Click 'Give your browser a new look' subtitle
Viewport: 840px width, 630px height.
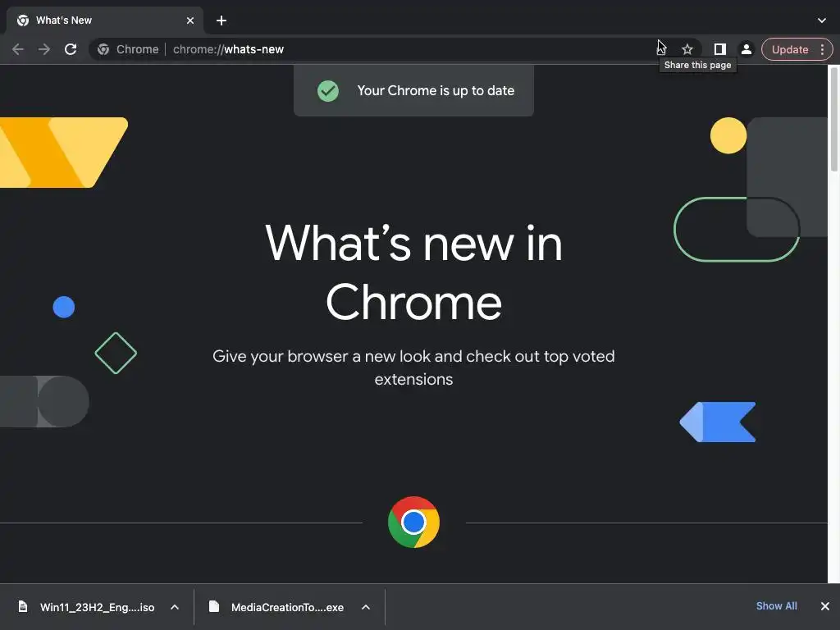(x=413, y=367)
